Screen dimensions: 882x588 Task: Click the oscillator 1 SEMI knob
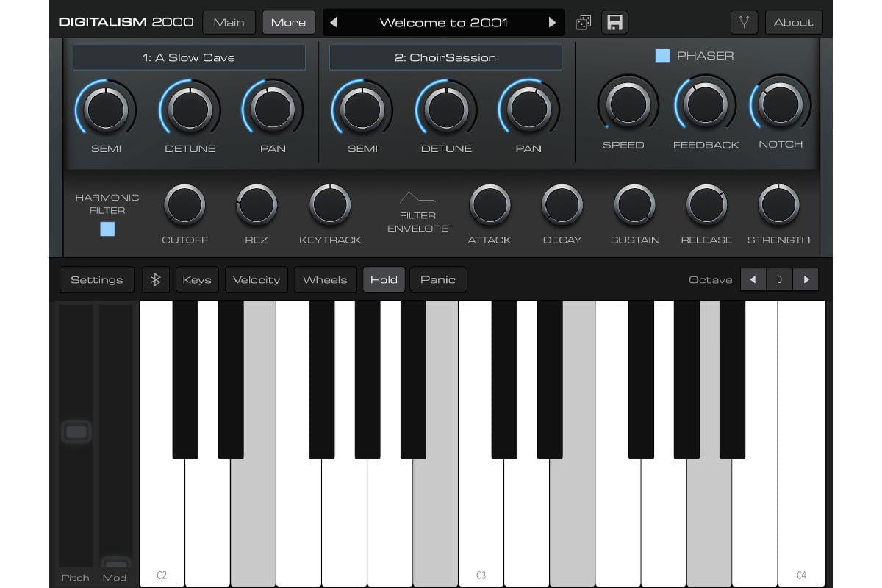[x=107, y=109]
